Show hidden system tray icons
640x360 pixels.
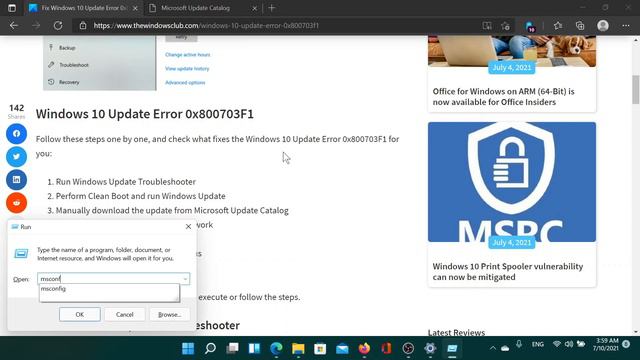click(x=493, y=348)
